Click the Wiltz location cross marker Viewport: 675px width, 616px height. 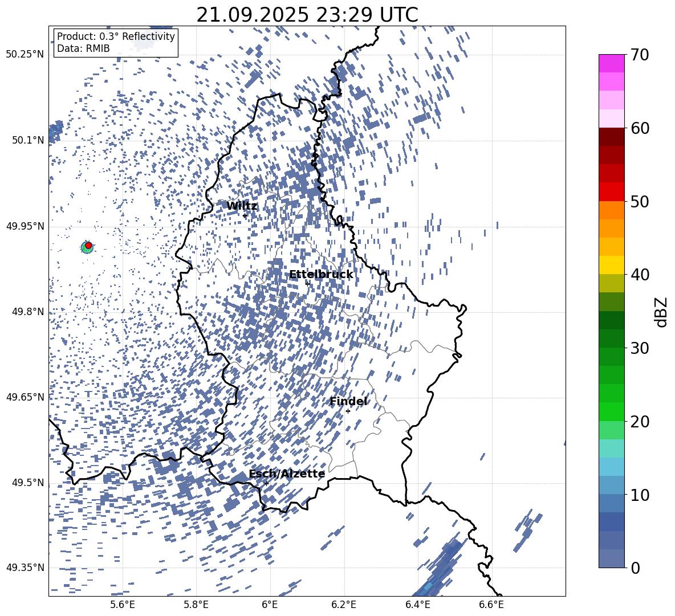tap(245, 215)
